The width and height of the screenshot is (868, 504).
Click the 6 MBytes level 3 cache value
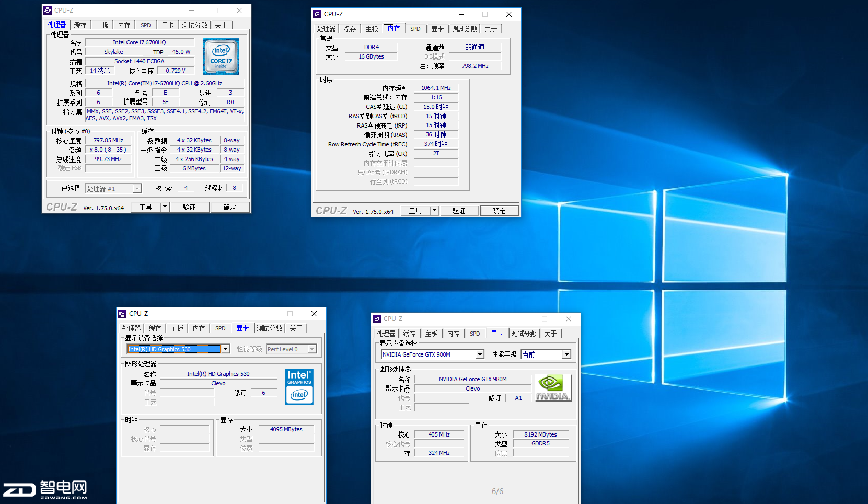tap(194, 168)
